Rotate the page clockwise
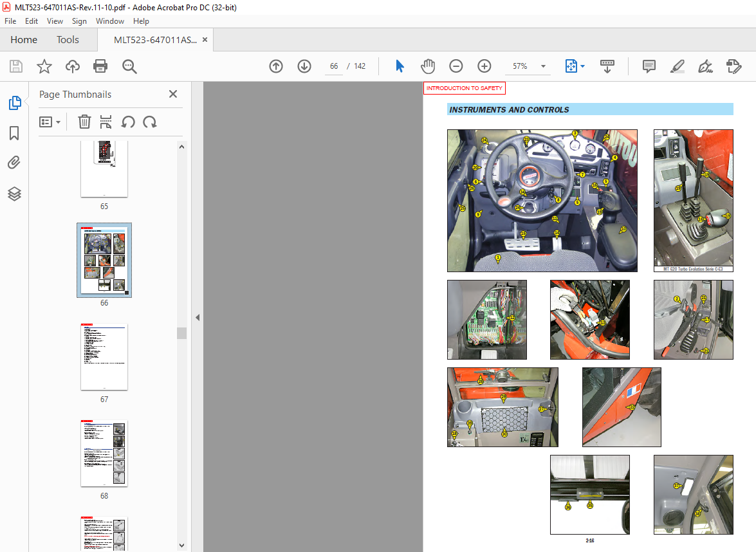Viewport: 756px width, 552px height. [x=150, y=122]
